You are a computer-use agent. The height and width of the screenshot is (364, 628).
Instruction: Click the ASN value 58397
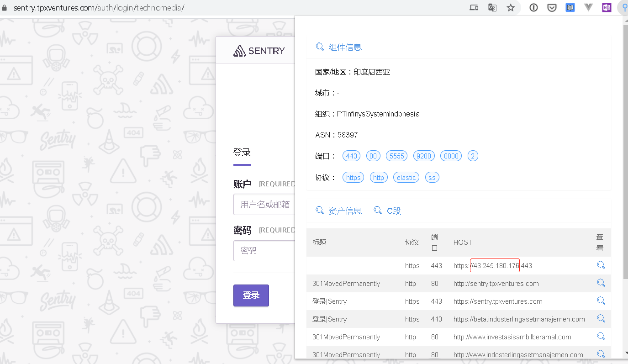click(x=348, y=135)
